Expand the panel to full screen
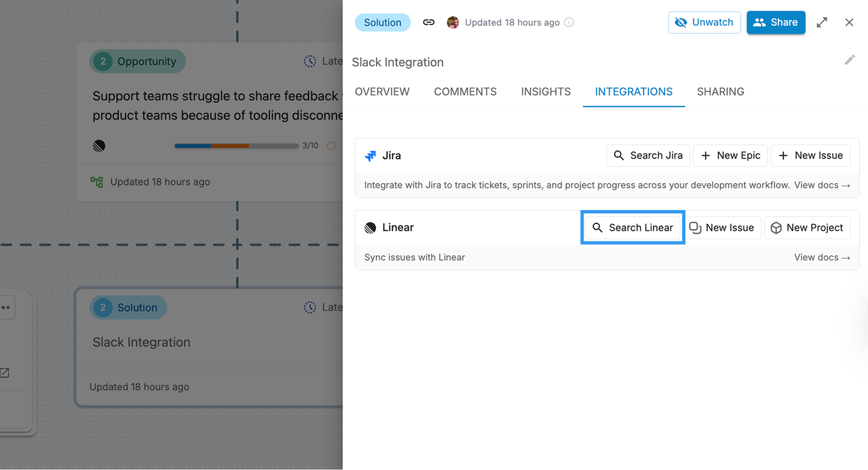The width and height of the screenshot is (868, 470). pyautogui.click(x=822, y=22)
